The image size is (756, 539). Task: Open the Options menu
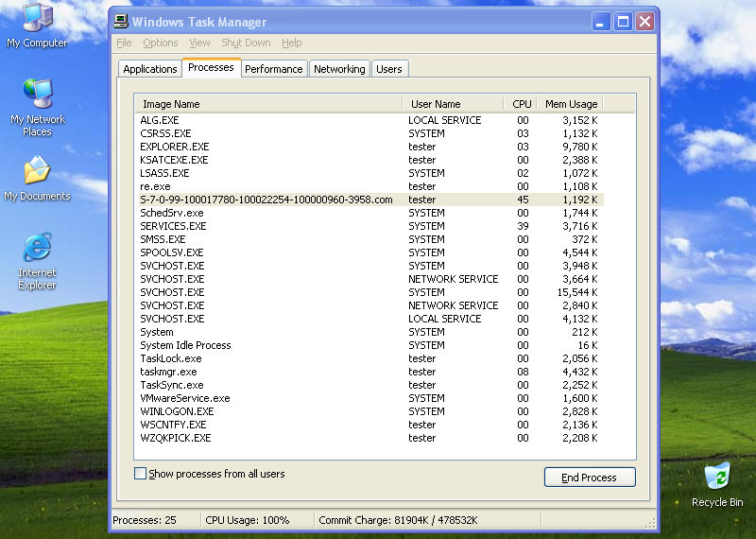click(161, 43)
